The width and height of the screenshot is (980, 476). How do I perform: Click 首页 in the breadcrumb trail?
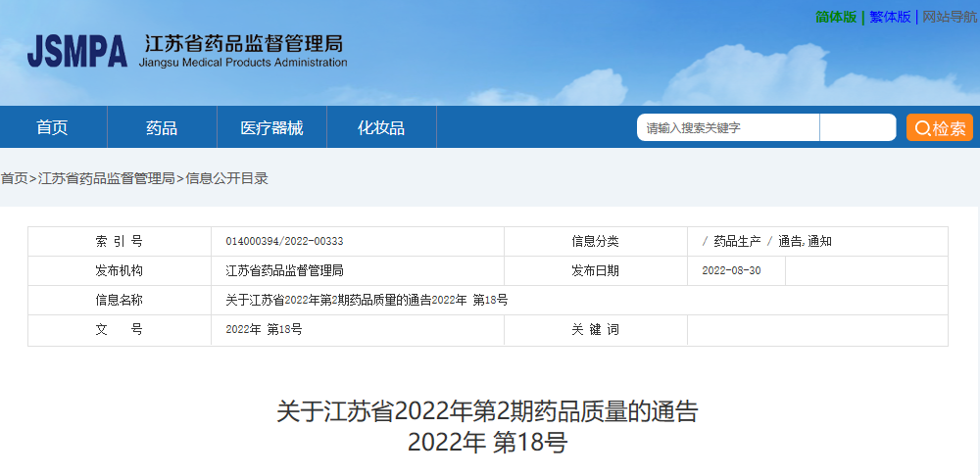click(14, 178)
